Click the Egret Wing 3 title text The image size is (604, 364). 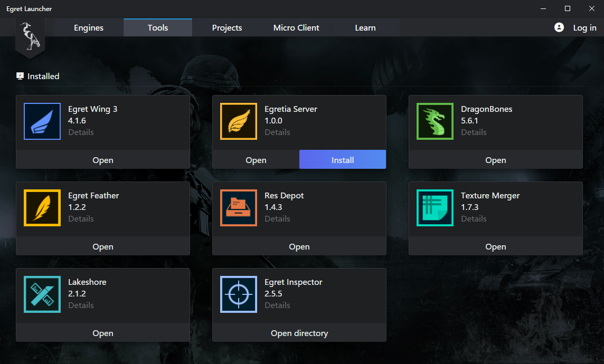pyautogui.click(x=93, y=109)
